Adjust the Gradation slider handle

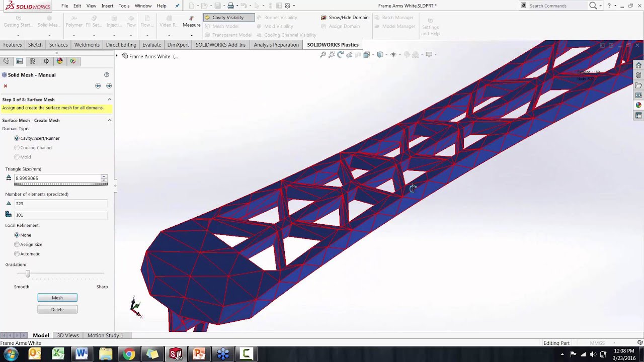tap(28, 274)
